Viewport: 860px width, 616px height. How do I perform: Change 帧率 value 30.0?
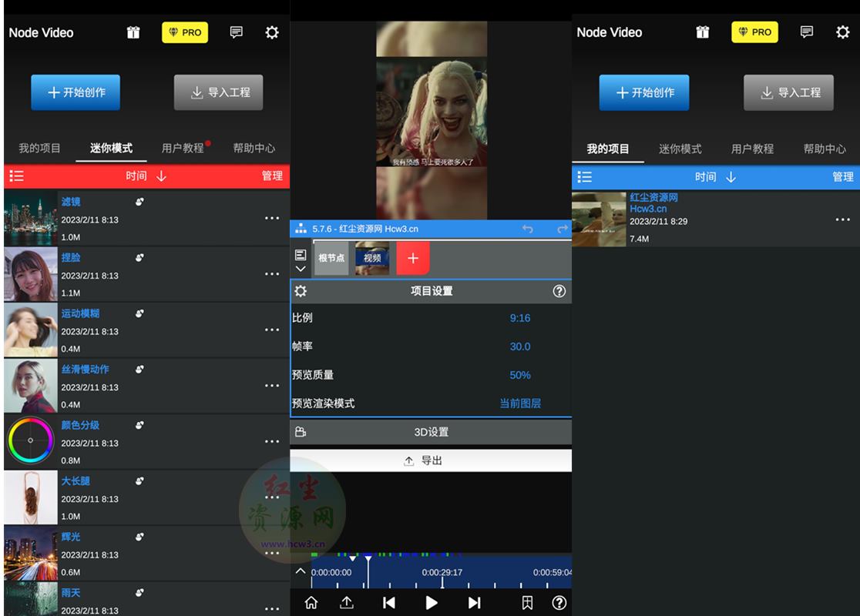pos(520,346)
